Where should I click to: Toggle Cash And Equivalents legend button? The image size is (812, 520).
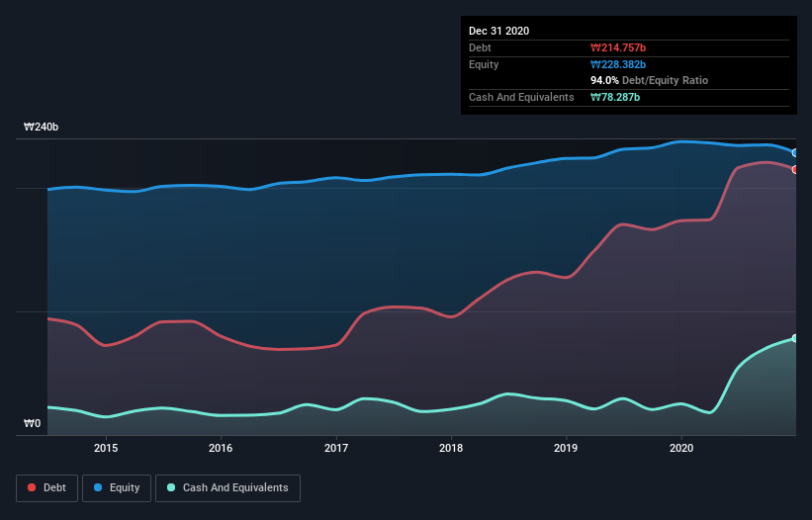tap(227, 488)
